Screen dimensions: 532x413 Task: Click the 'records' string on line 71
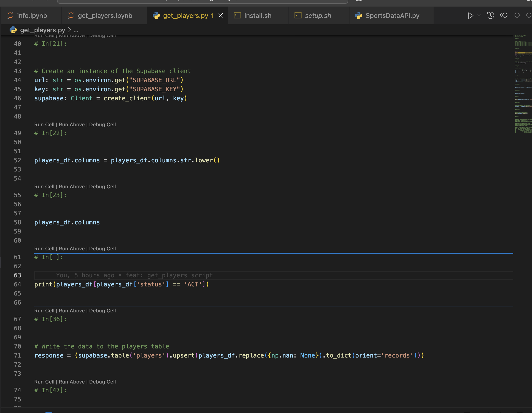(x=397, y=356)
